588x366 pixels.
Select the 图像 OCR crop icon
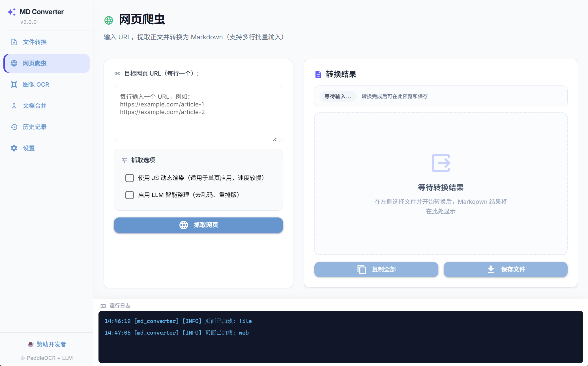click(x=14, y=84)
